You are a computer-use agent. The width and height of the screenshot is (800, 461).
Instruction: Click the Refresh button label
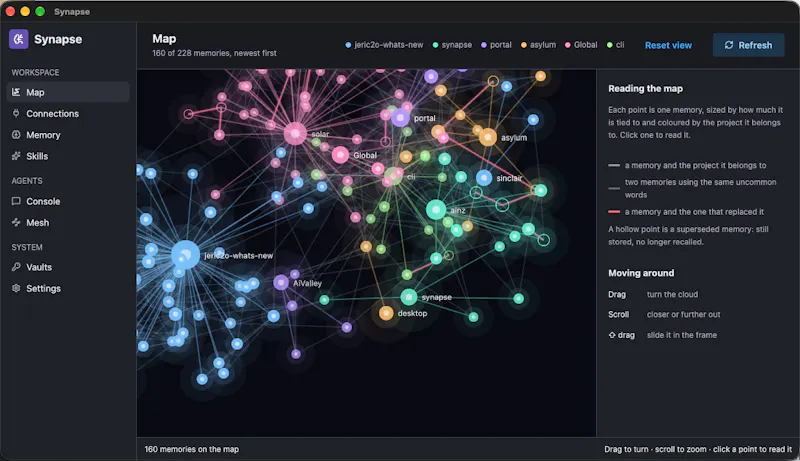point(755,45)
